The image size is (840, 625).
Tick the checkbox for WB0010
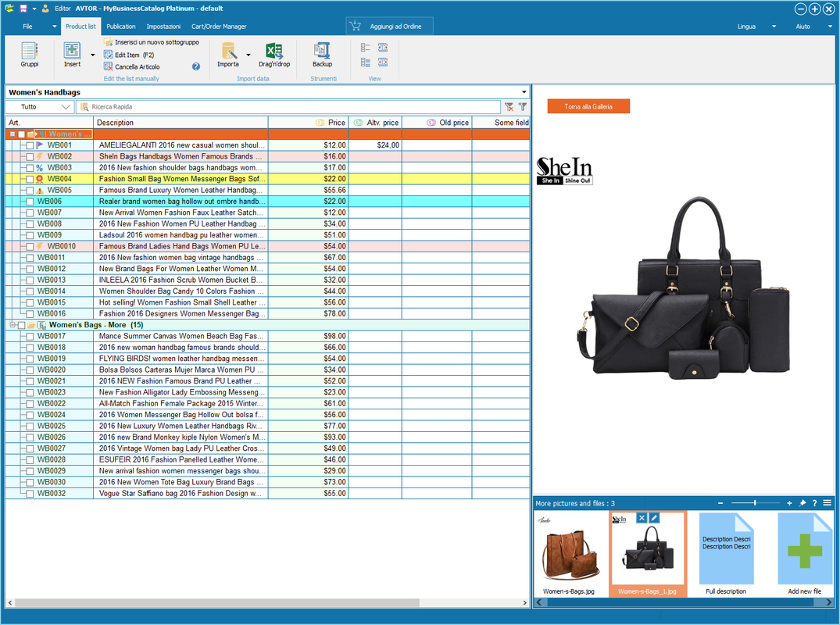[30, 246]
